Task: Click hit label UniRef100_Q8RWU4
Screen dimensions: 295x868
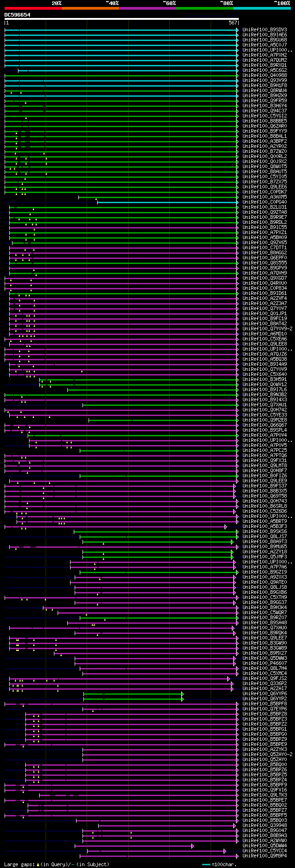Action: point(265,91)
